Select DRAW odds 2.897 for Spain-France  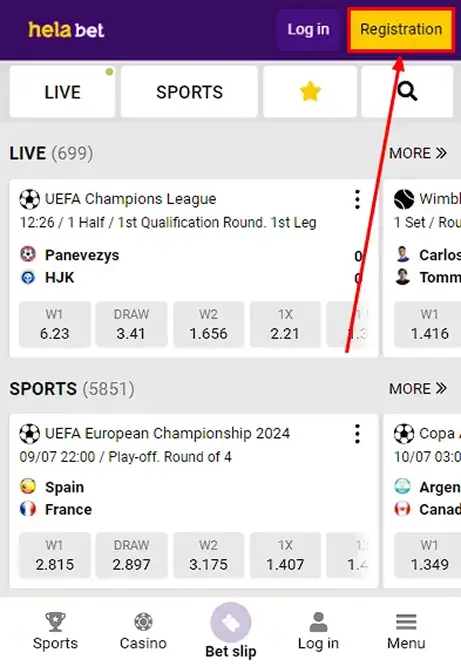pyautogui.click(x=131, y=555)
